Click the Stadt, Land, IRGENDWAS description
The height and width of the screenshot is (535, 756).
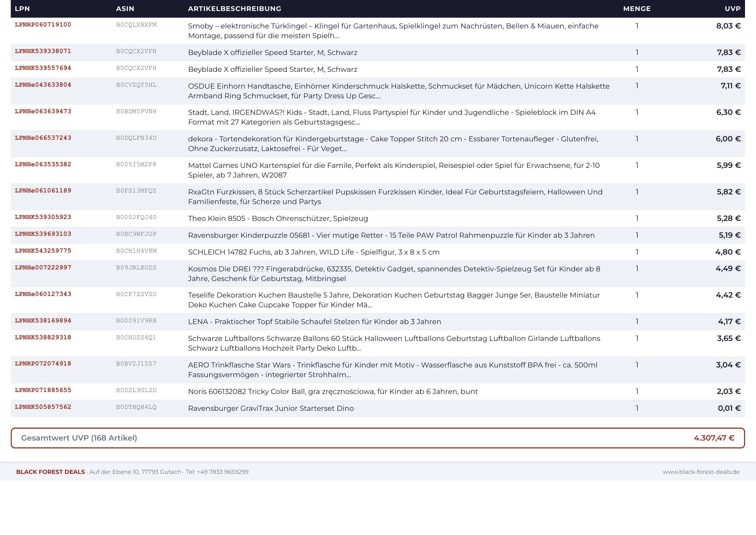click(392, 117)
